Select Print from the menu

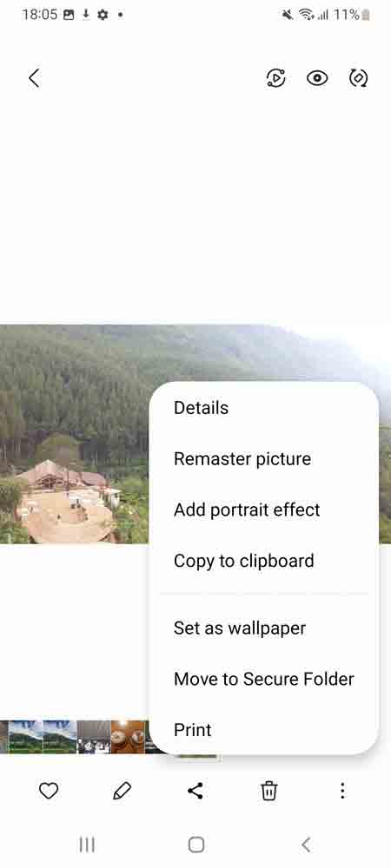193,730
